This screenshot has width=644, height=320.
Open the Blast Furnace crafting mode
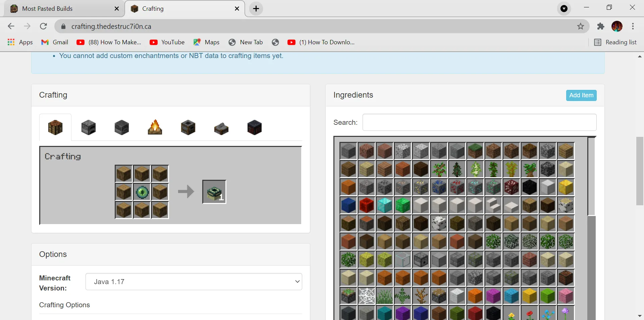click(x=121, y=128)
